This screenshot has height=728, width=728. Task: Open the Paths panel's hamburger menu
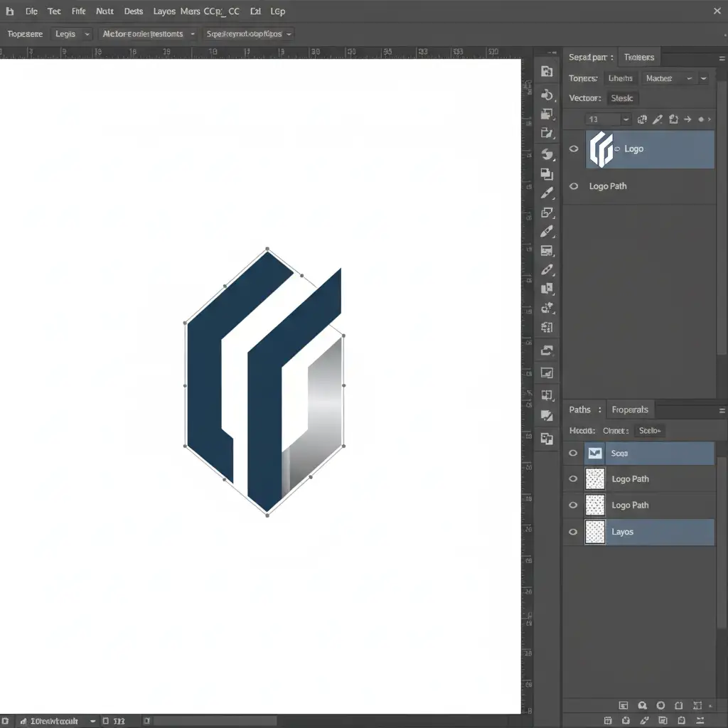click(x=722, y=410)
